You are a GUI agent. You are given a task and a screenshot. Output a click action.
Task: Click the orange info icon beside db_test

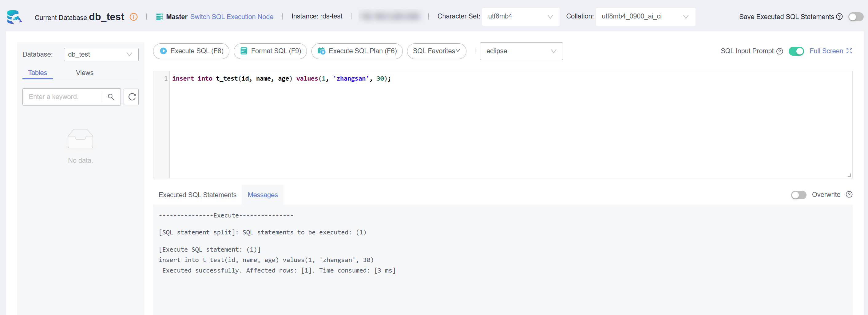133,17
